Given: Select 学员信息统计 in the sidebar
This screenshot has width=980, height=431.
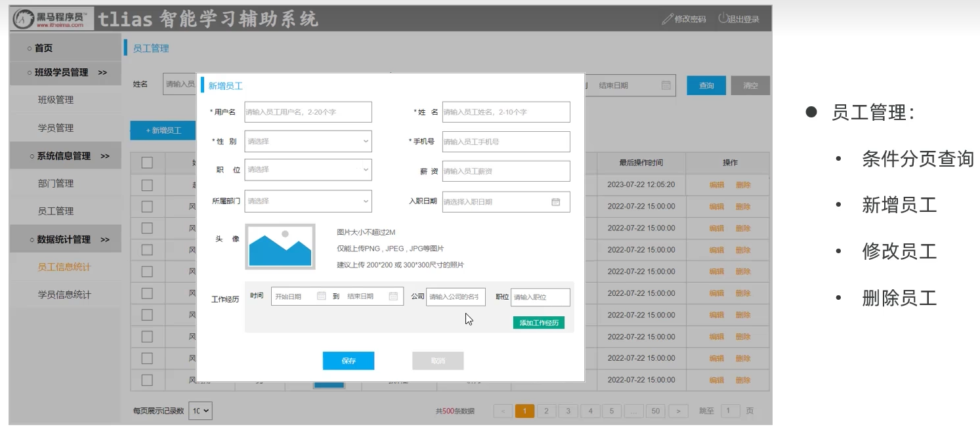Looking at the screenshot, I should pyautogui.click(x=64, y=295).
